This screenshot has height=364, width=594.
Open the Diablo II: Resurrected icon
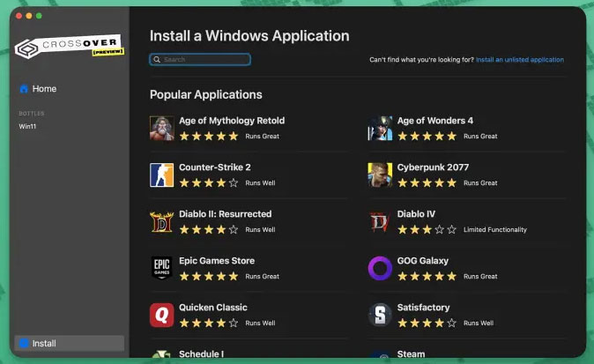(x=162, y=221)
